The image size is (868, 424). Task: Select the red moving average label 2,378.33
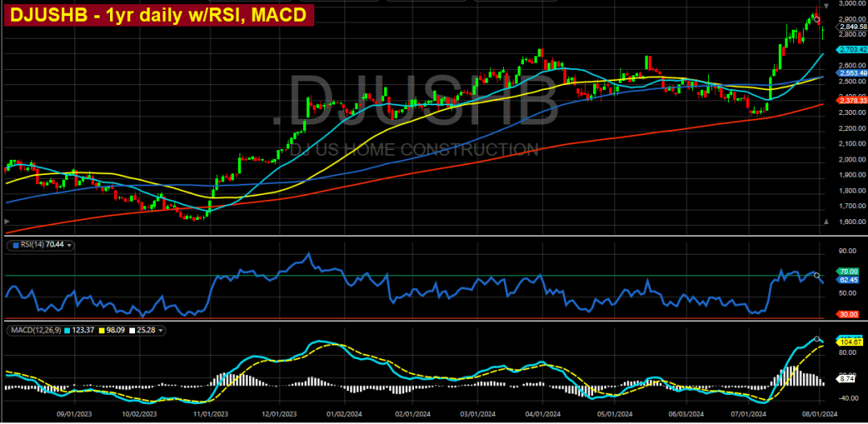[851, 100]
